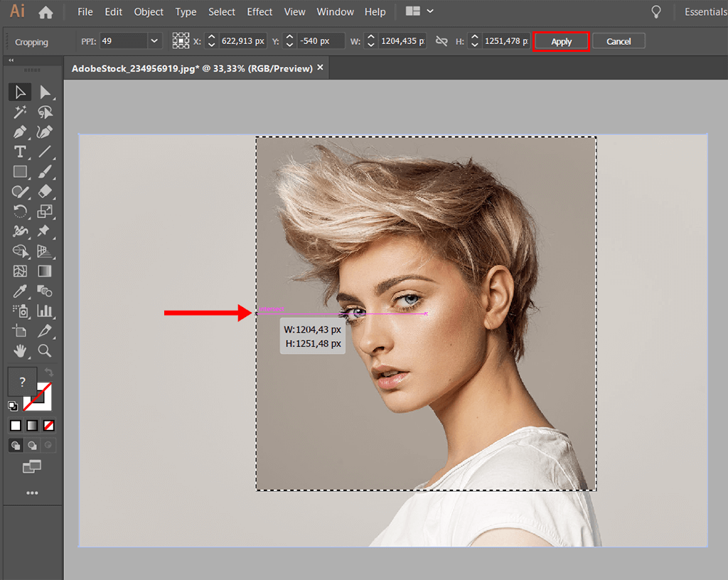
Task: Open the Object menu
Action: pyautogui.click(x=149, y=12)
